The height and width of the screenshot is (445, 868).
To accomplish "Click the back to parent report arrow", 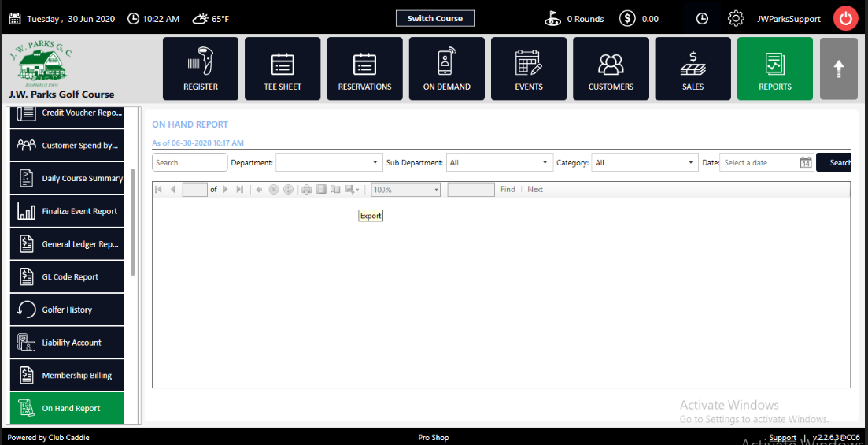I will pos(259,190).
